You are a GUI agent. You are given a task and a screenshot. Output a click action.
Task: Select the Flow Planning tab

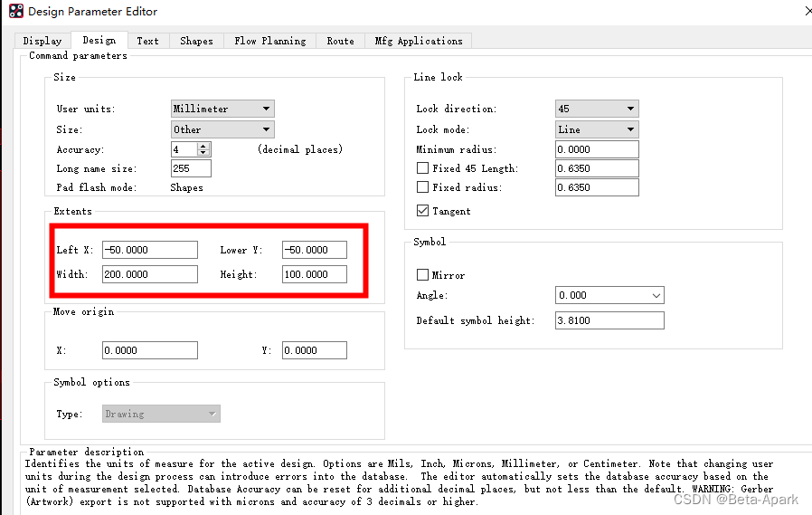pyautogui.click(x=269, y=41)
